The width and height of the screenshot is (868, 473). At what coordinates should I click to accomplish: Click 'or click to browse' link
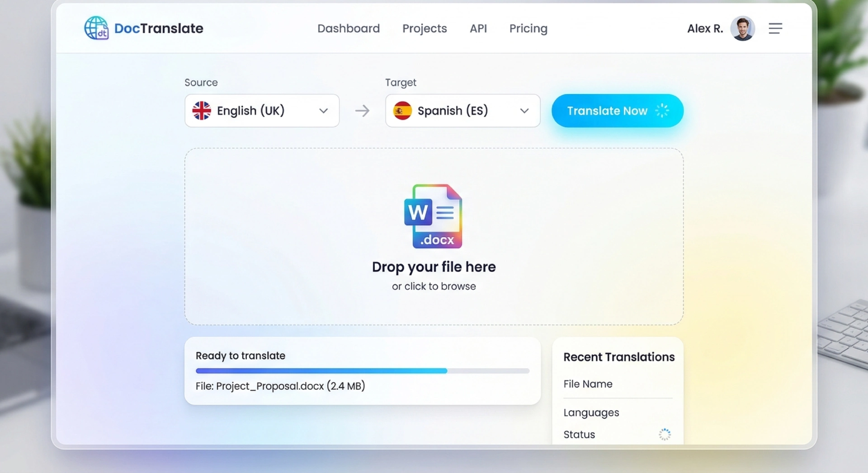(434, 286)
